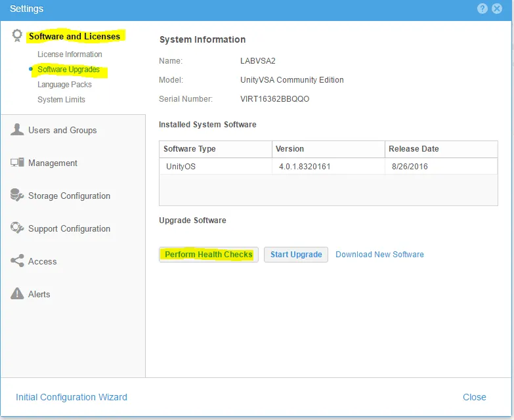Open the Support Configuration section
This screenshot has width=514, height=420.
69,228
